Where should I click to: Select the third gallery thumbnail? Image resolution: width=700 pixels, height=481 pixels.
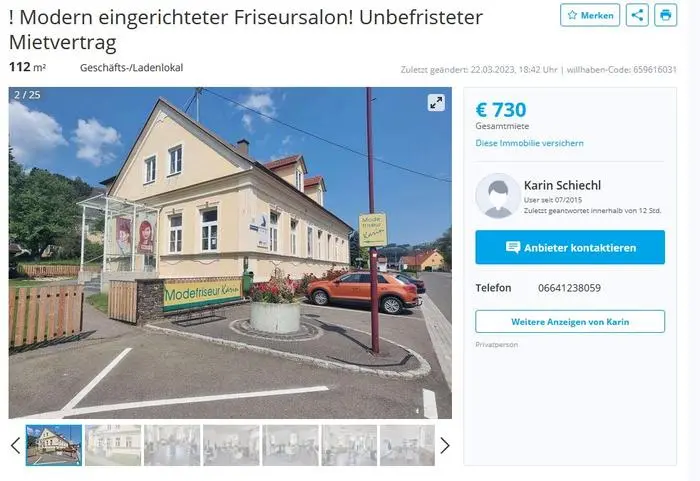click(172, 445)
